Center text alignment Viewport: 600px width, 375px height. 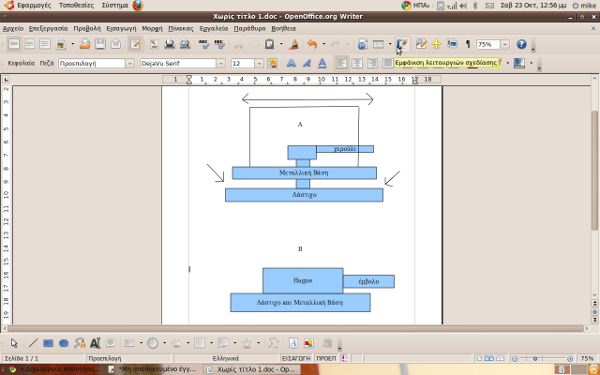click(357, 64)
